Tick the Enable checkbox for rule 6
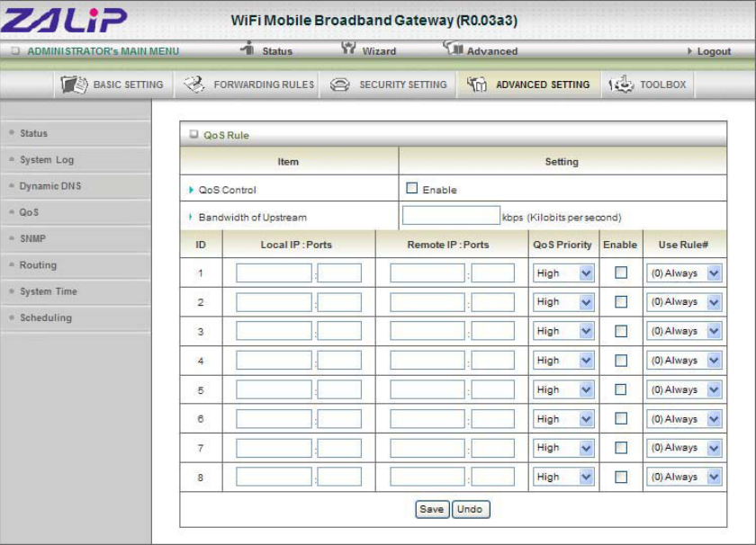Image resolution: width=756 pixels, height=545 pixels. [621, 419]
